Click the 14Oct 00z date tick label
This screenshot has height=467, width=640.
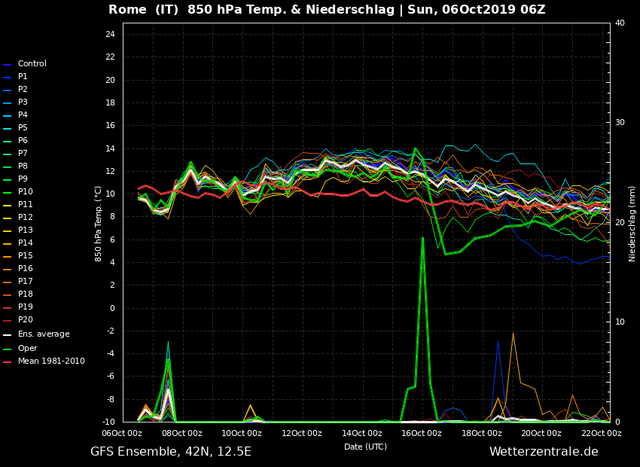[x=362, y=433]
